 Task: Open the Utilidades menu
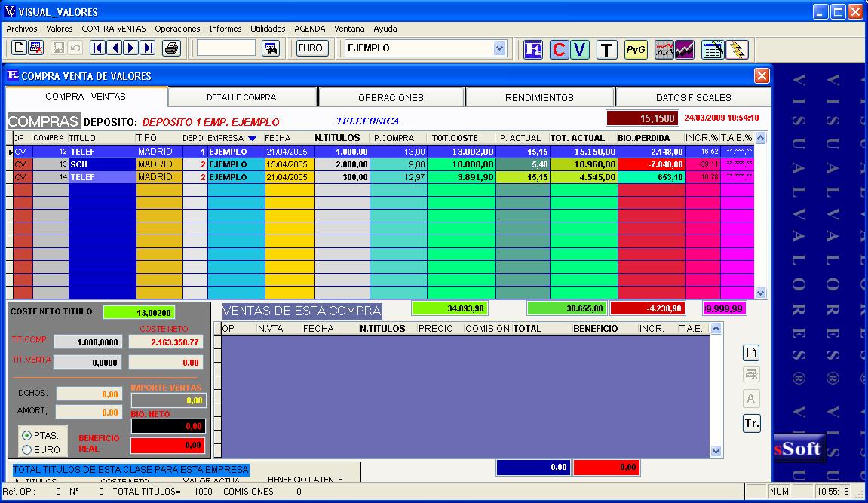pyautogui.click(x=268, y=29)
